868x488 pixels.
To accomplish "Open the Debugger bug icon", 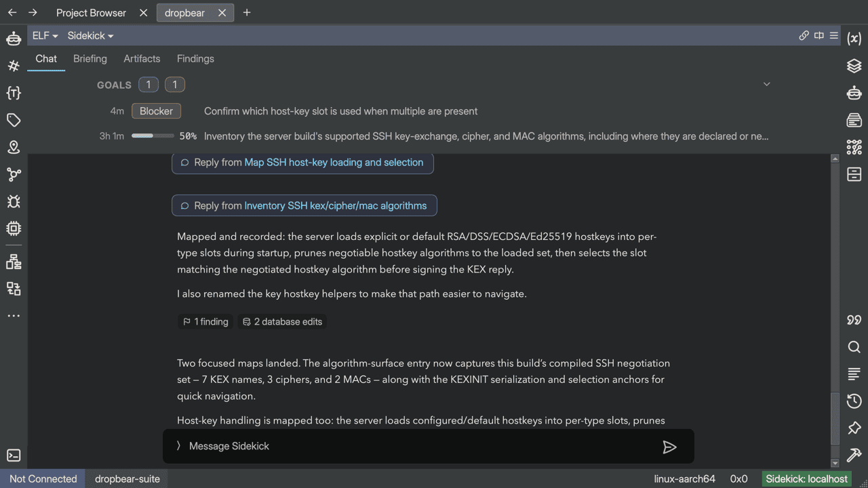I will 14,201.
